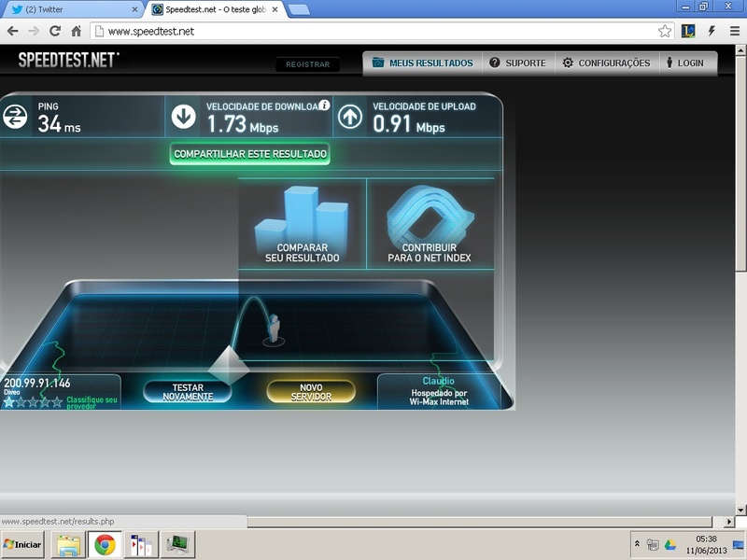Open Windows Explorer from the taskbar
747x560 pixels.
(68, 545)
